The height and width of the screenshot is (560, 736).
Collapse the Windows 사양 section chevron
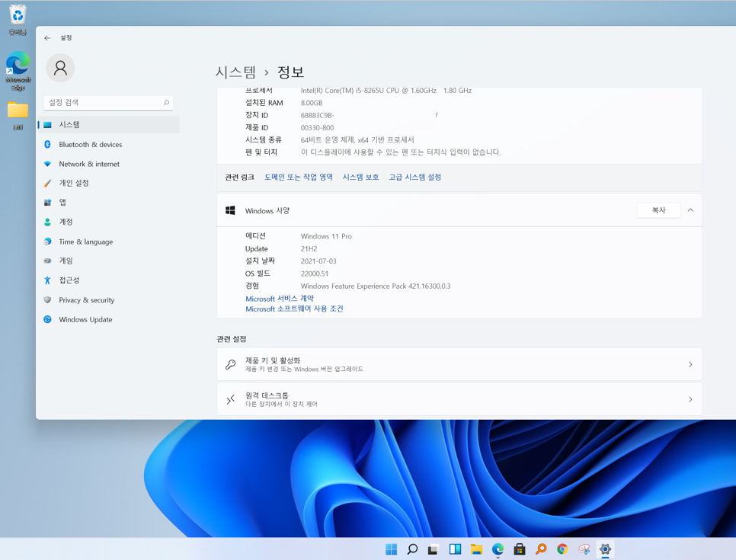click(x=690, y=210)
